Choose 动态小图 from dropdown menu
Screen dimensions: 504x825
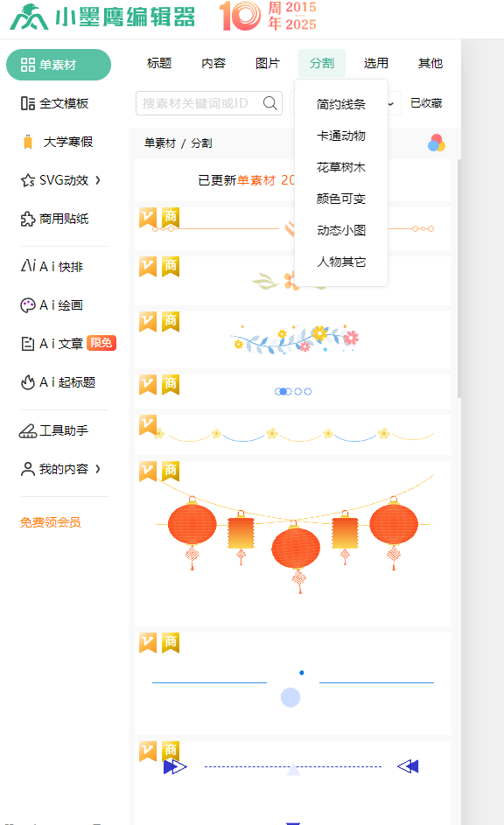click(341, 230)
